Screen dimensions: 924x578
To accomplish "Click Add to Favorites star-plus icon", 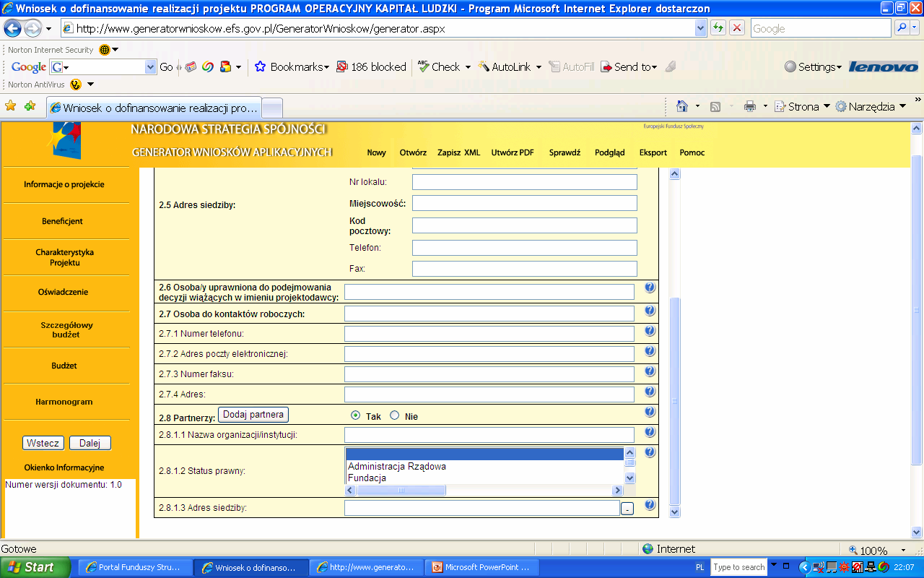I will point(30,106).
